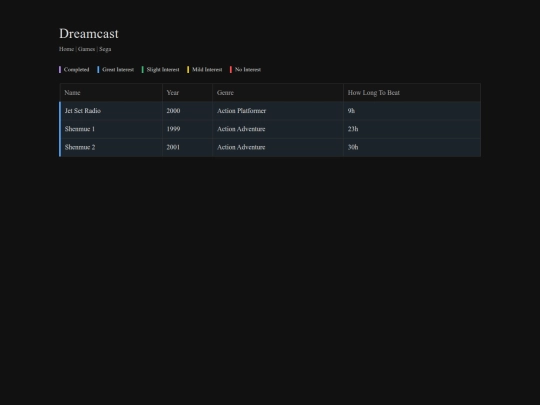Select the Shenmue 1 name cell
The width and height of the screenshot is (540, 405).
(111, 129)
